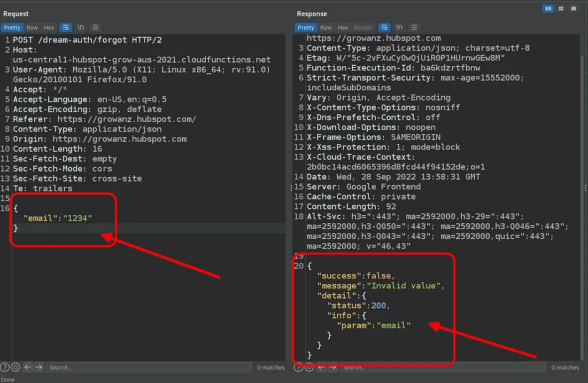This screenshot has width=588, height=383.
Task: Show non-printable characters in the Request panel
Action: (x=81, y=27)
